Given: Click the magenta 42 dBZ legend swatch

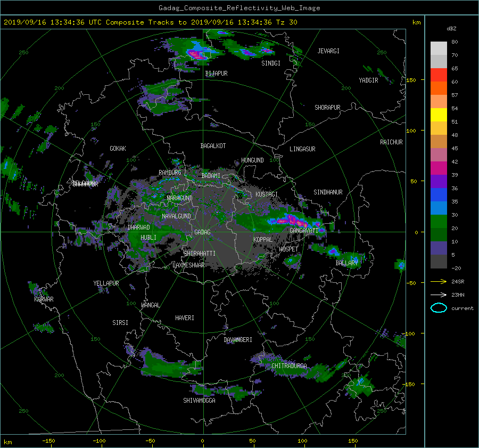Looking at the screenshot, I should (439, 168).
